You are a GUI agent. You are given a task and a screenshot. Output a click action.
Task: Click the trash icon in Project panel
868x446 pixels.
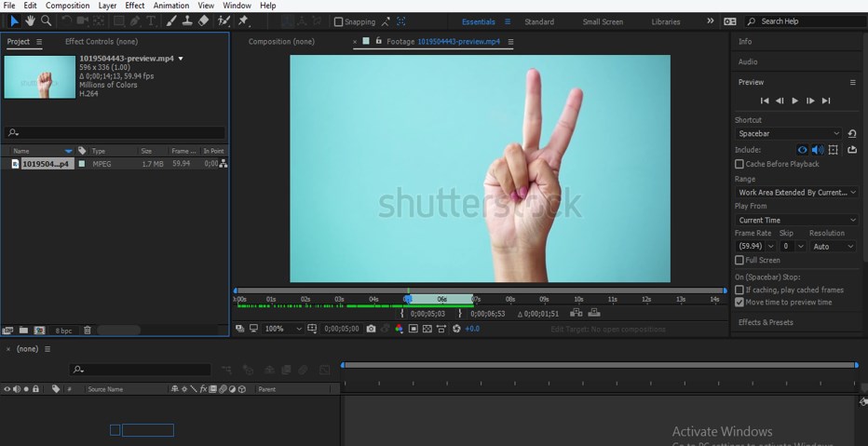coord(88,331)
